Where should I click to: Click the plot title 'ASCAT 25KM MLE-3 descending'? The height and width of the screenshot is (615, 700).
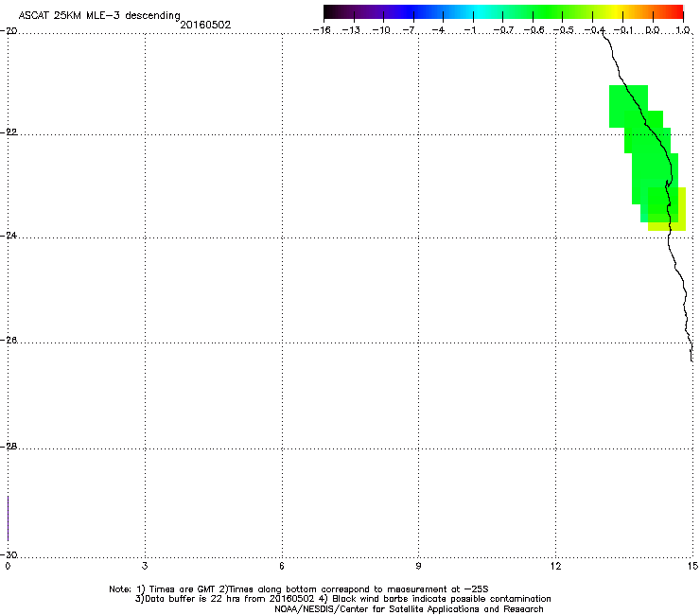[99, 16]
